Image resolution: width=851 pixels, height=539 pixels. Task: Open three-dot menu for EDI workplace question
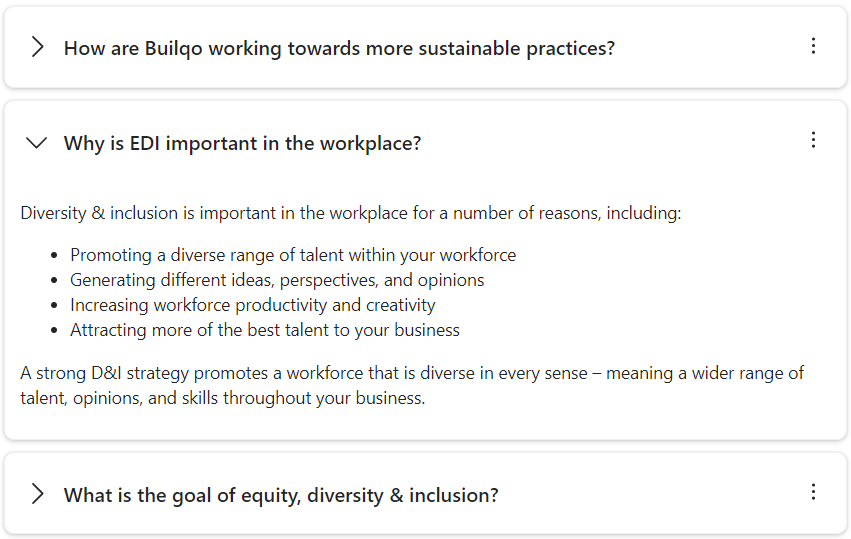pos(813,140)
